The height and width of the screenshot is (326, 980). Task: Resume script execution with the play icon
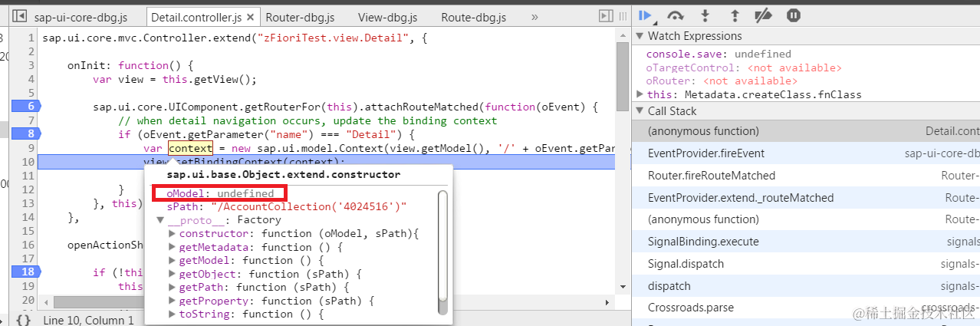(646, 15)
